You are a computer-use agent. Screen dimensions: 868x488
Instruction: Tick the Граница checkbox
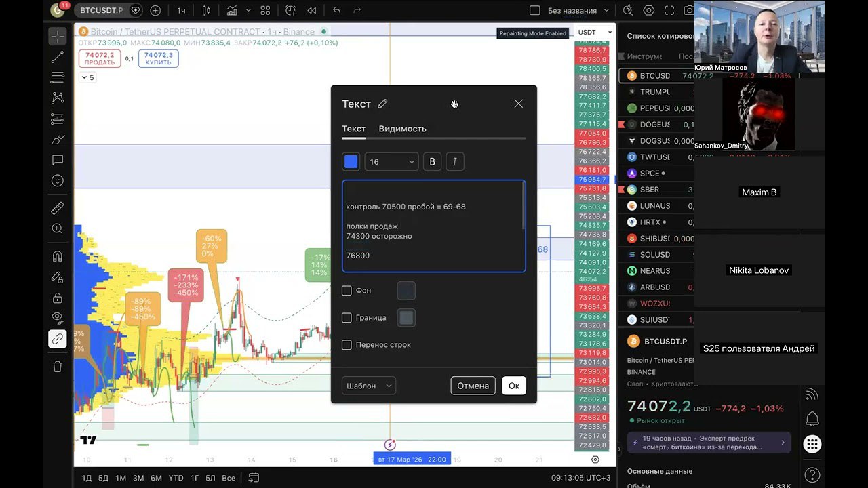click(x=347, y=318)
